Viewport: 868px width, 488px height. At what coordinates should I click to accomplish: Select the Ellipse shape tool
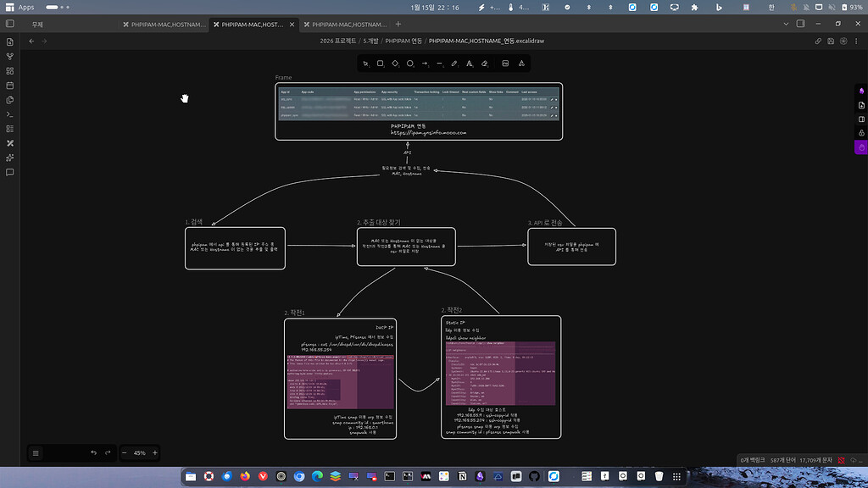point(410,64)
